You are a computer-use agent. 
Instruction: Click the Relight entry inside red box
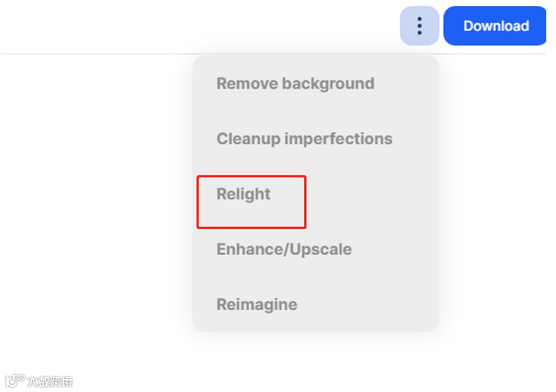pyautogui.click(x=244, y=194)
